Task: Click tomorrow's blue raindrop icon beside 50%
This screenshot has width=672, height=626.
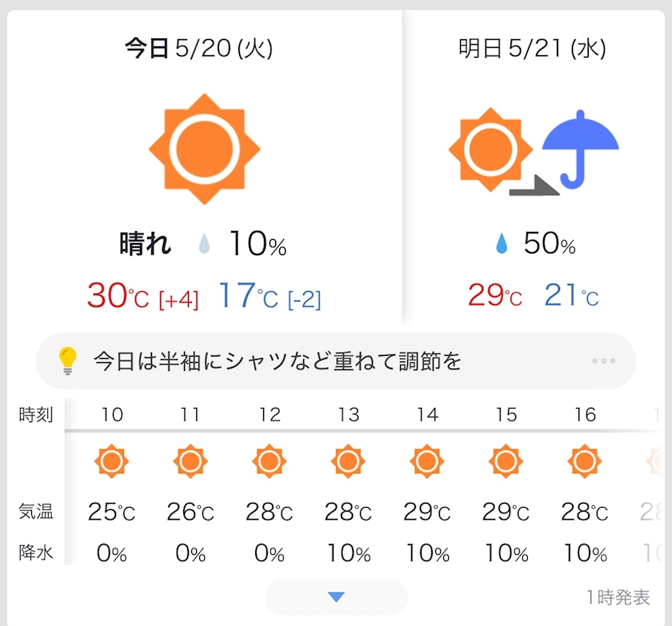Action: (502, 244)
